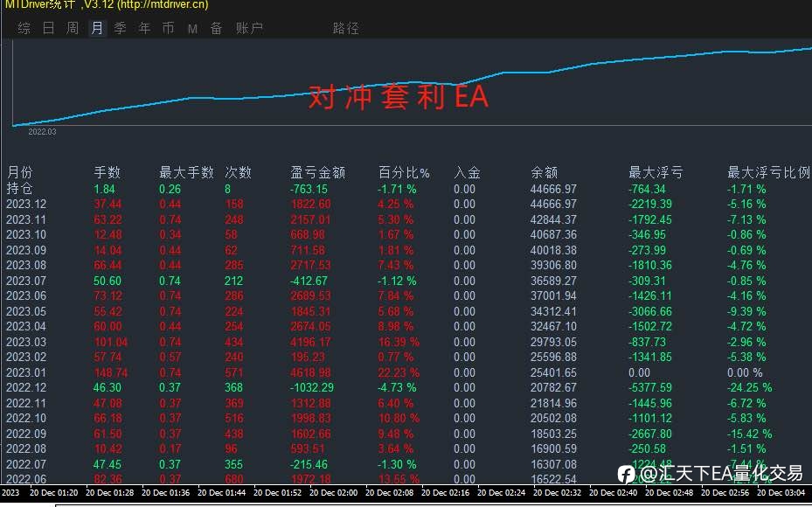The width and height of the screenshot is (812, 507).
Task: Switch to the 周 weekly tab
Action: tap(73, 28)
